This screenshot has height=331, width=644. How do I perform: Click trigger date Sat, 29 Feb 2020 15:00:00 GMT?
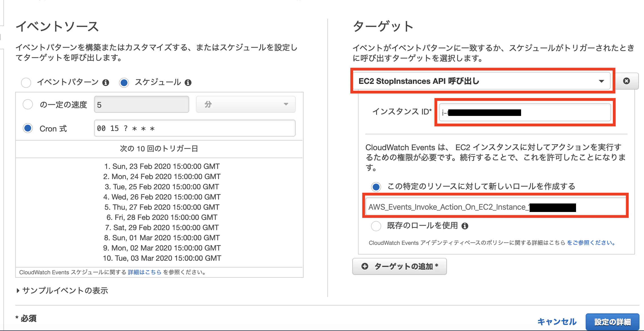(x=162, y=228)
